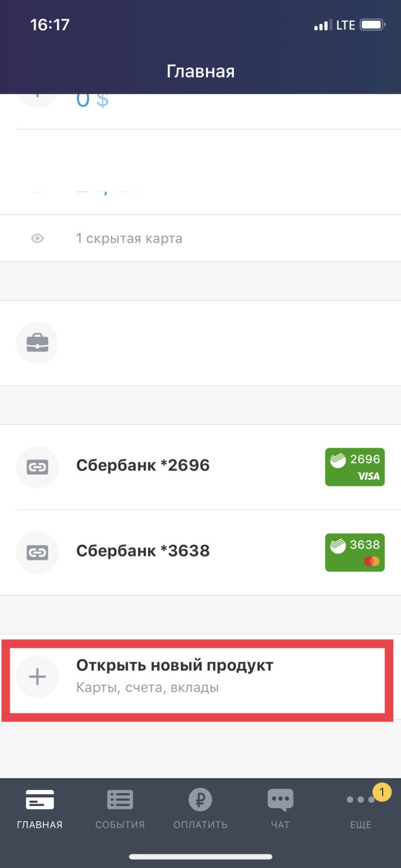
Task: Tap the plus icon to add product
Action: [x=37, y=676]
